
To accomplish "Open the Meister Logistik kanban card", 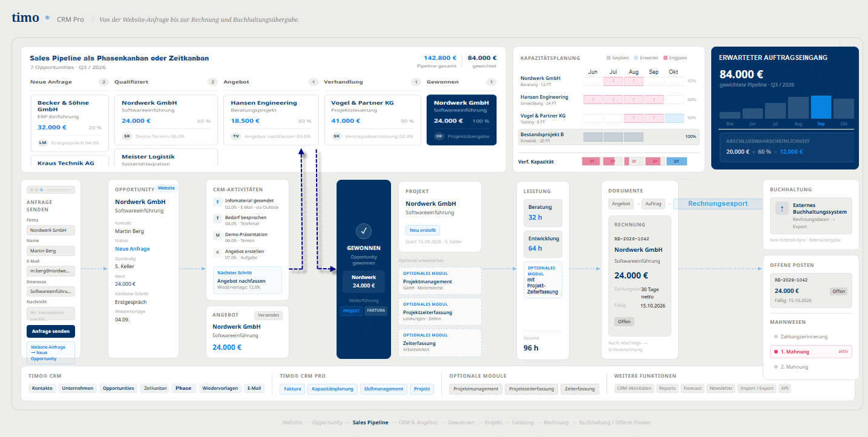I will point(166,157).
